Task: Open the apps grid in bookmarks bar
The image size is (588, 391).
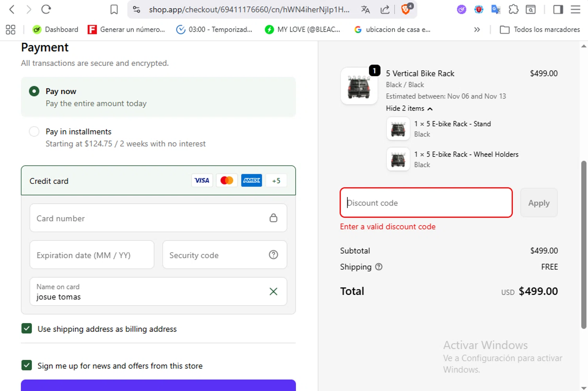Action: click(x=11, y=29)
